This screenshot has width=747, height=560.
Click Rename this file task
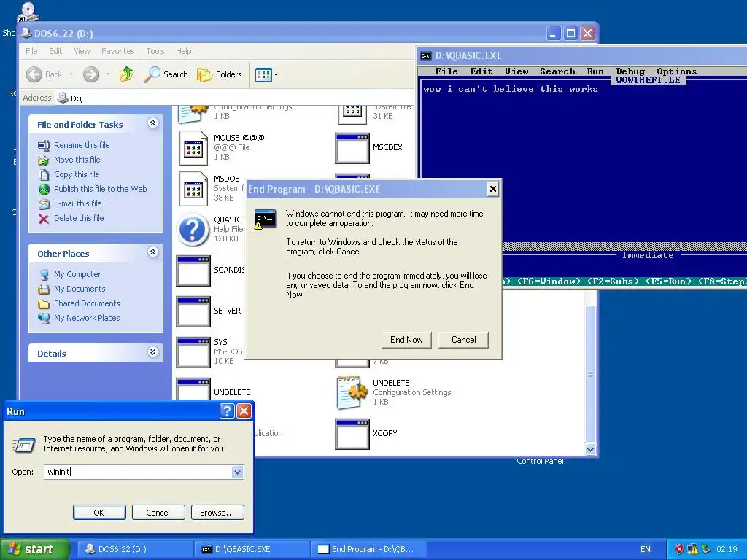[82, 145]
